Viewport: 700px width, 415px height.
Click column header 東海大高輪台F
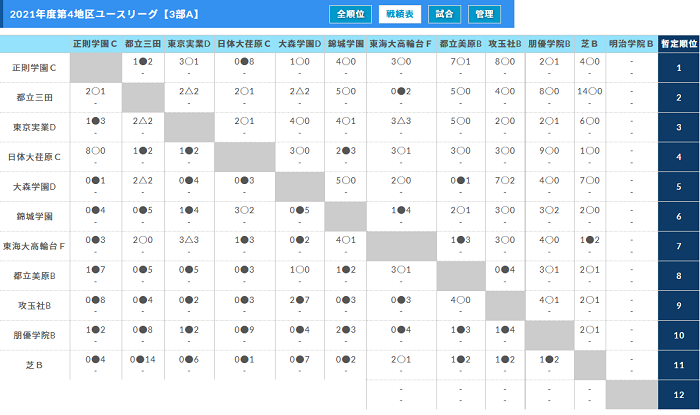coord(400,44)
